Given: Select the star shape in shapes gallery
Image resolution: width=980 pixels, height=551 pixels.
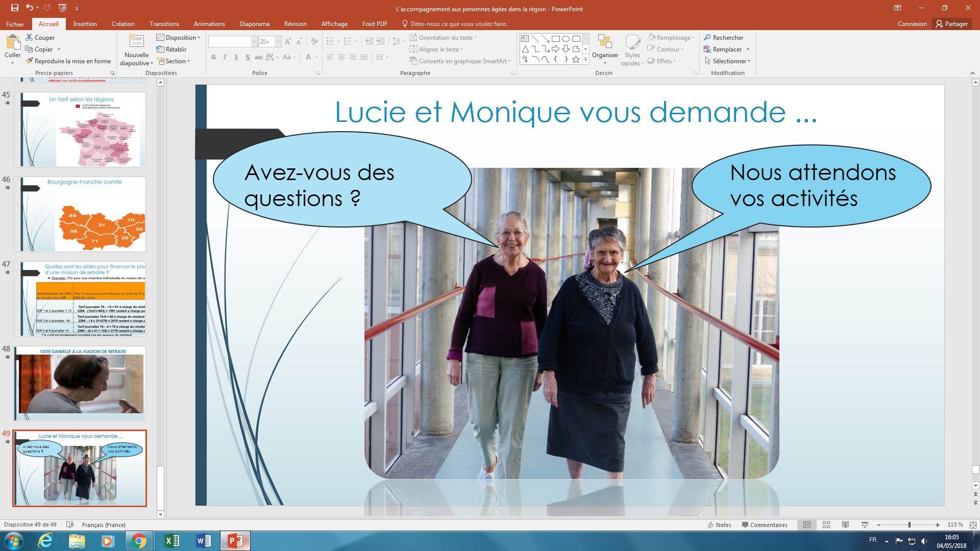Looking at the screenshot, I should click(576, 59).
